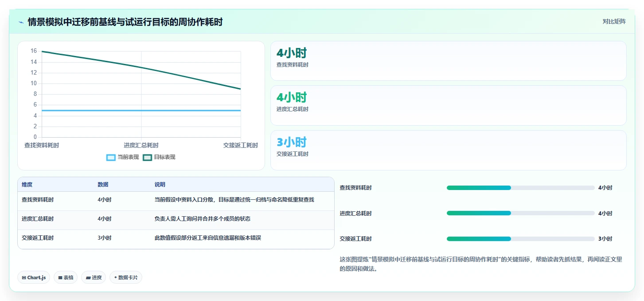Click the 进度 tag chip
The image size is (644, 301).
pos(94,277)
